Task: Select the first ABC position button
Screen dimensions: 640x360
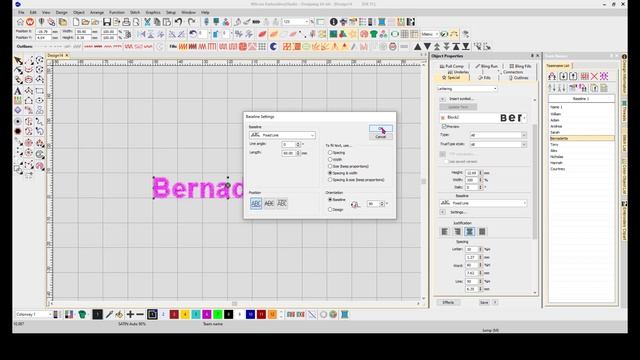Action: pyautogui.click(x=256, y=203)
